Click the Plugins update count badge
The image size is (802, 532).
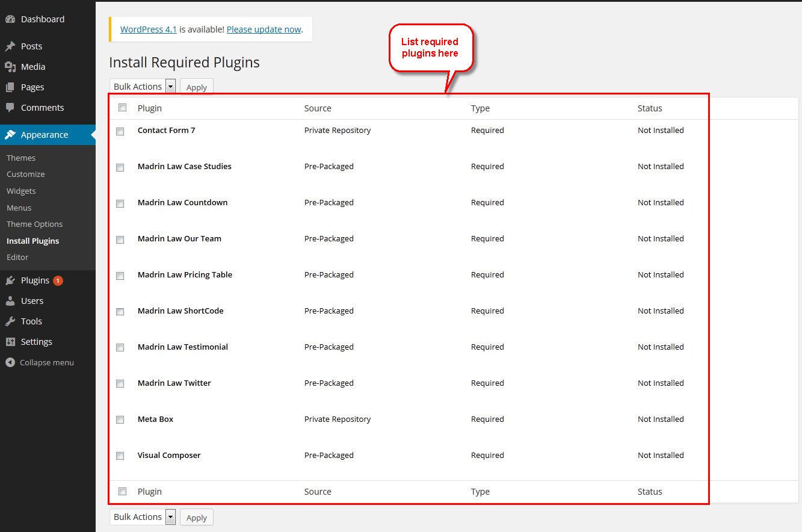pos(58,280)
